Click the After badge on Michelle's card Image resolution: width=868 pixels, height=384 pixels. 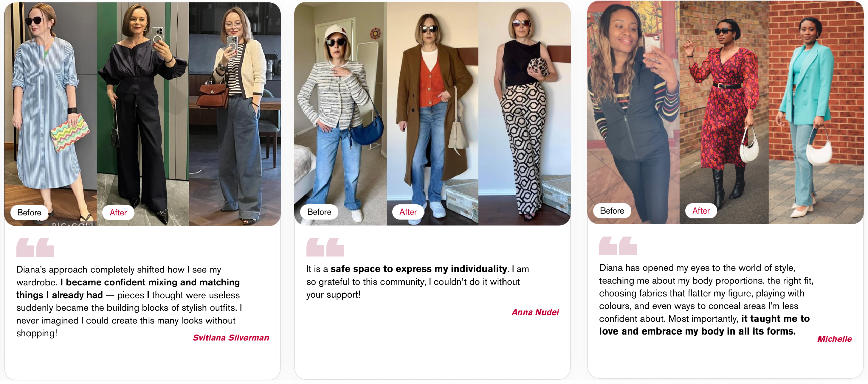(701, 211)
